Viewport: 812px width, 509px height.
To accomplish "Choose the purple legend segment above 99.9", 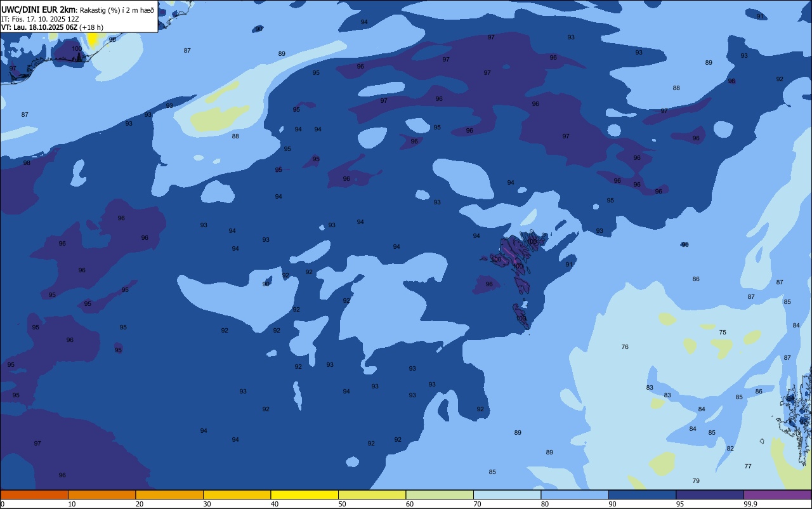I will tap(777, 494).
